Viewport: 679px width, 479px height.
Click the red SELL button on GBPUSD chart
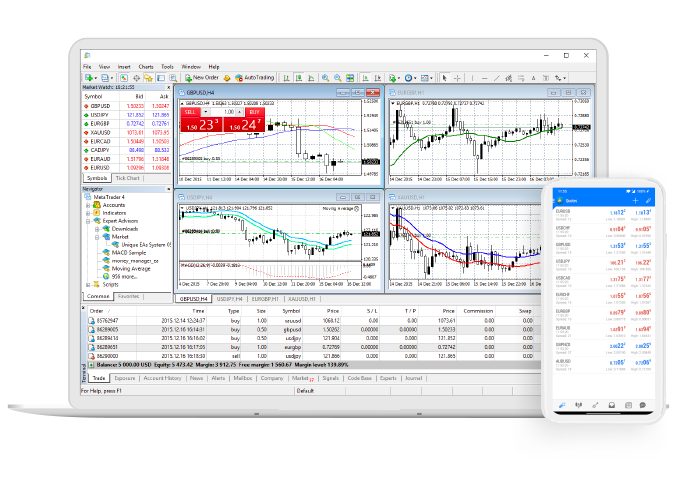click(190, 112)
